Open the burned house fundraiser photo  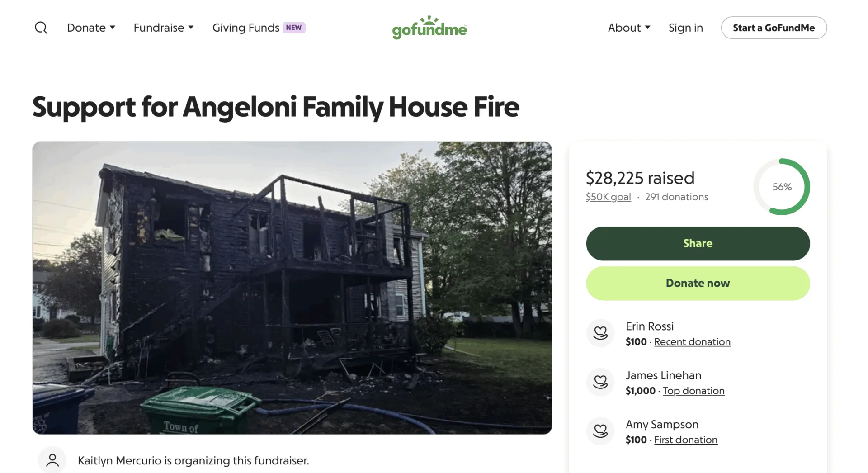pos(292,288)
